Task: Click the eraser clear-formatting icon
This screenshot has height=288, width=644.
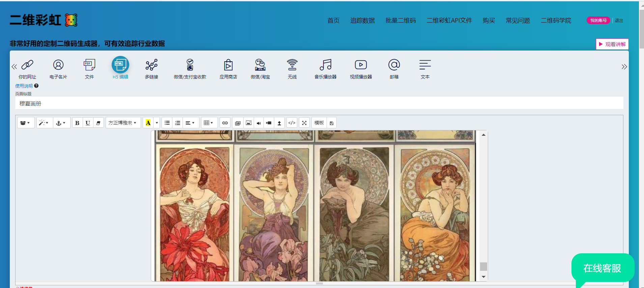Action: (98, 123)
